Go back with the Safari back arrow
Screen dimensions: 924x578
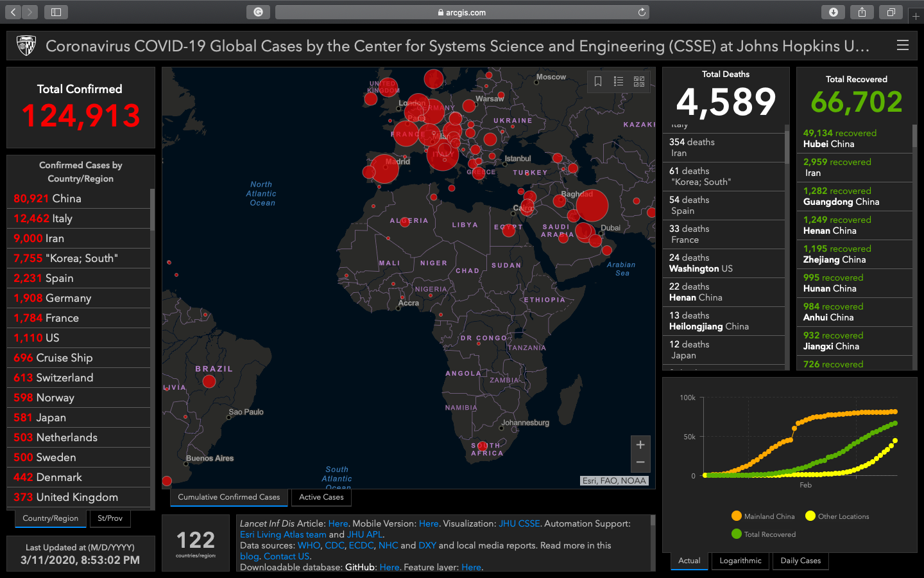[x=13, y=12]
